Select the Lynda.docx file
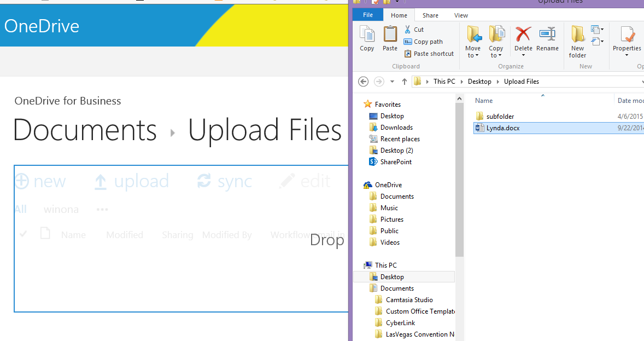 tap(502, 128)
